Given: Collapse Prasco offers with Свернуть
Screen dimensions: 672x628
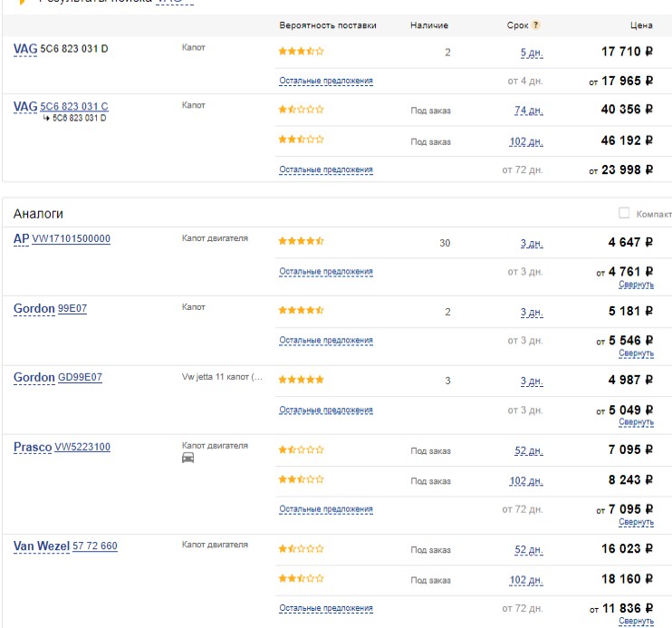Looking at the screenshot, I should (x=636, y=522).
